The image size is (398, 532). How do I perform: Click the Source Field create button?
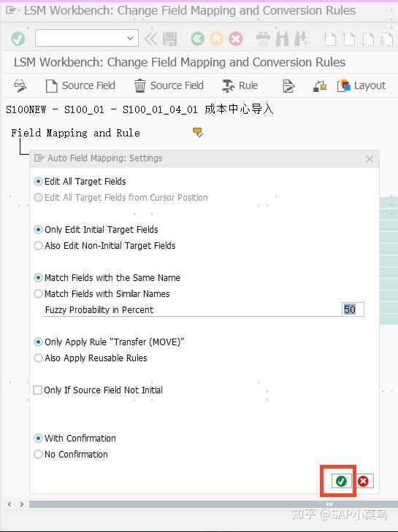(x=80, y=85)
